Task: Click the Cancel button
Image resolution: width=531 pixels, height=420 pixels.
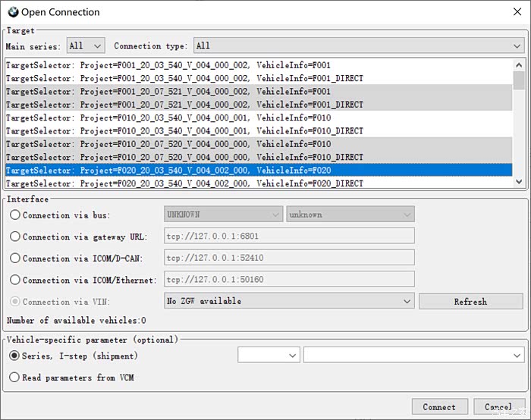Action: [497, 407]
